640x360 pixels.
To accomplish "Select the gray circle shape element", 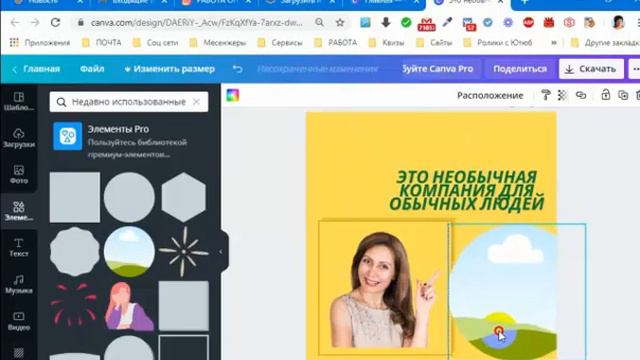I will click(129, 197).
